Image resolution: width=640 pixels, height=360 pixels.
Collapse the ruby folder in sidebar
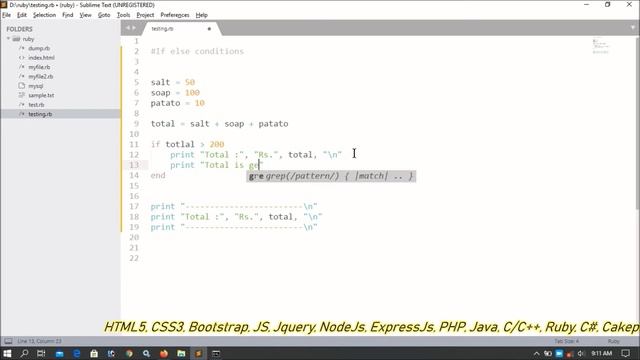pos(8,39)
